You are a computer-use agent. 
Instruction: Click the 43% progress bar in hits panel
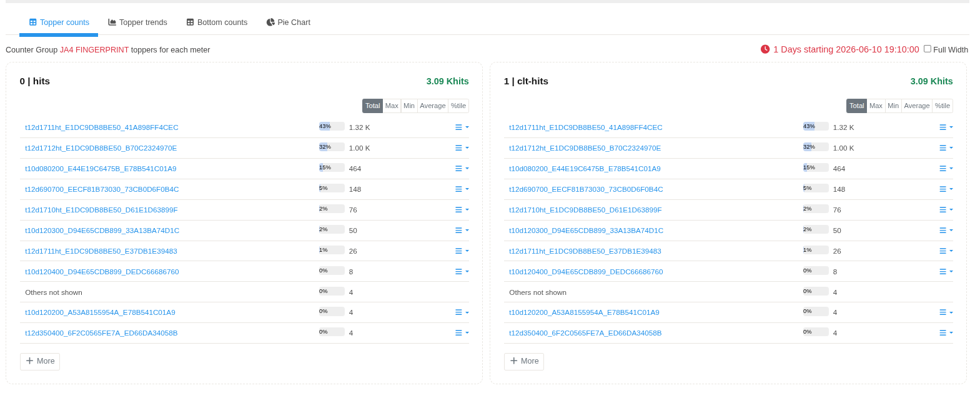(x=332, y=126)
